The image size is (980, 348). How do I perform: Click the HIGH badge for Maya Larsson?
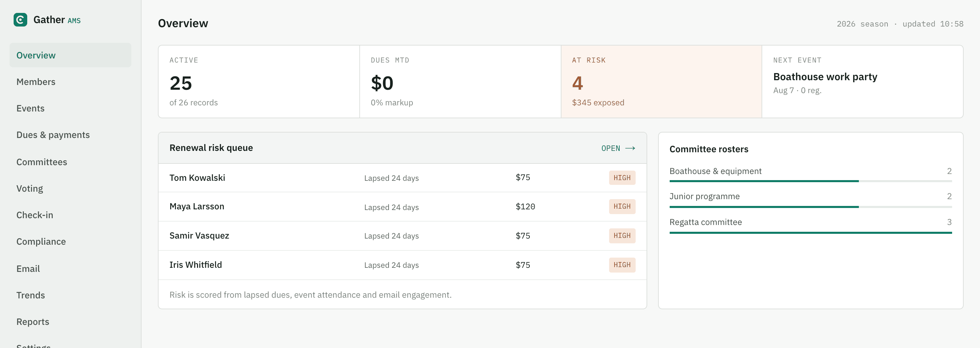click(x=622, y=207)
